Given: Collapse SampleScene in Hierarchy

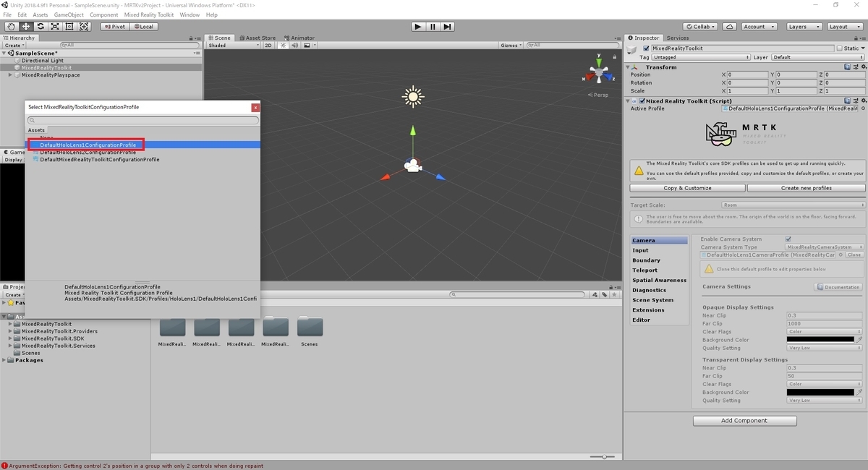Looking at the screenshot, I should click(x=4, y=54).
